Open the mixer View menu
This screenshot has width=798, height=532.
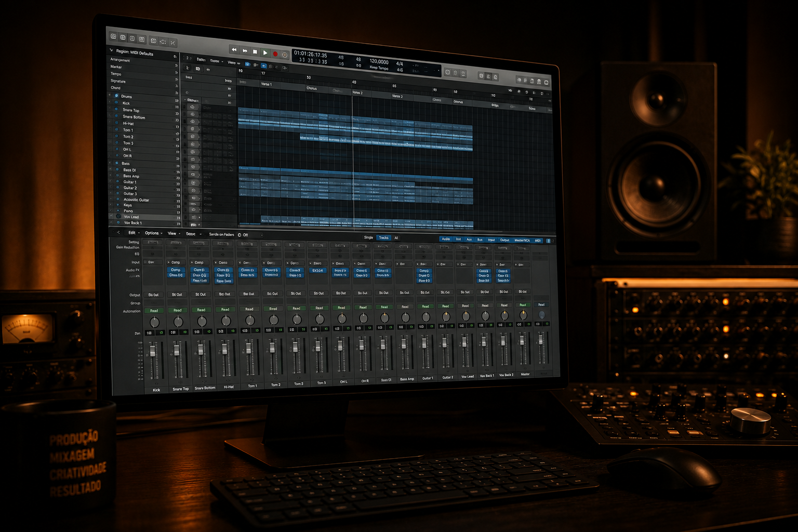[x=173, y=233]
